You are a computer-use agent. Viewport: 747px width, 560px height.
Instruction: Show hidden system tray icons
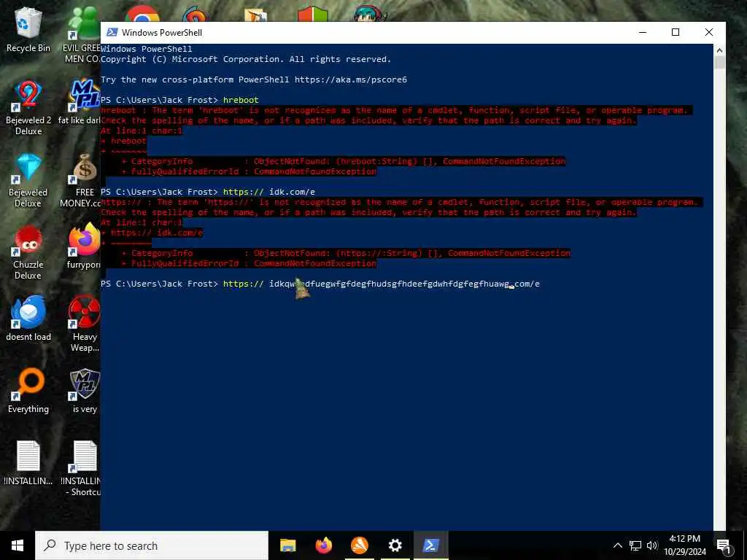[x=617, y=545]
